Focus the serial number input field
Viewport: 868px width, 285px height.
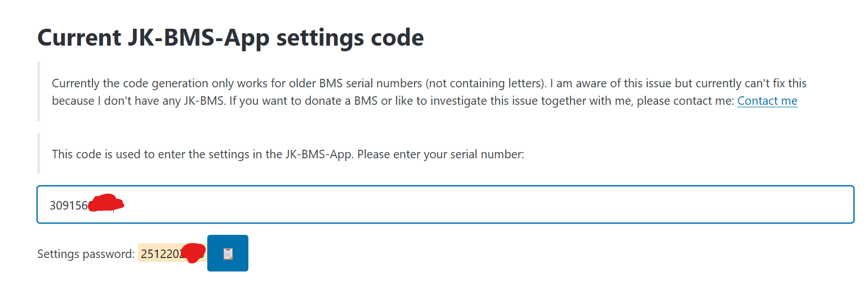tap(445, 204)
